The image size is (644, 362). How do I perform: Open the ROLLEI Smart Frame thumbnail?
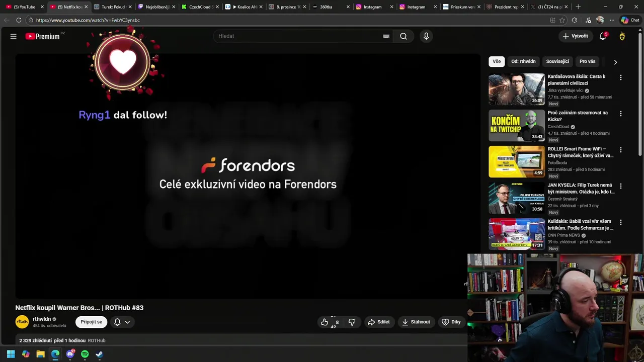point(517,161)
